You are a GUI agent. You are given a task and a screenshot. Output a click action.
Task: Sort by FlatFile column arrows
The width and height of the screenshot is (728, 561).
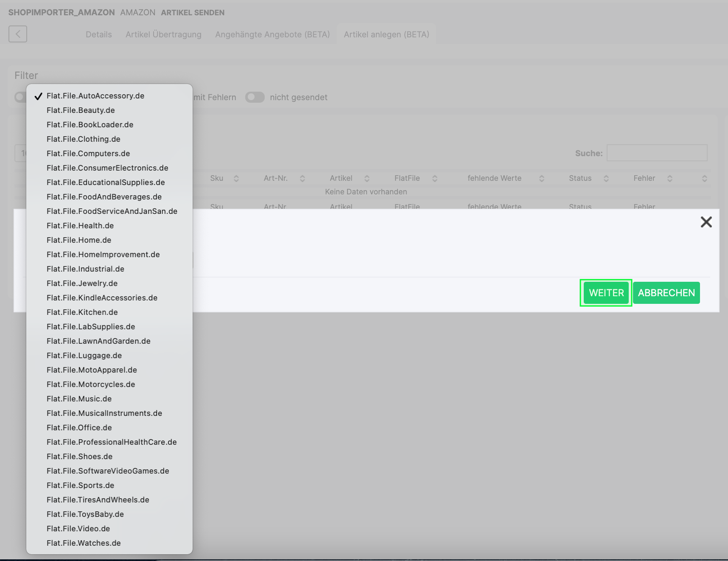tap(435, 179)
